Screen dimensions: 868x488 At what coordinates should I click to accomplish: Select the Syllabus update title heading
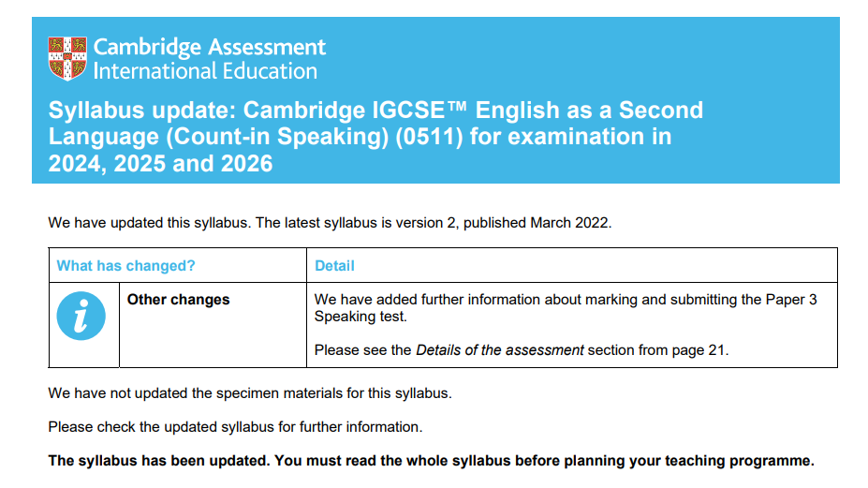(375, 136)
